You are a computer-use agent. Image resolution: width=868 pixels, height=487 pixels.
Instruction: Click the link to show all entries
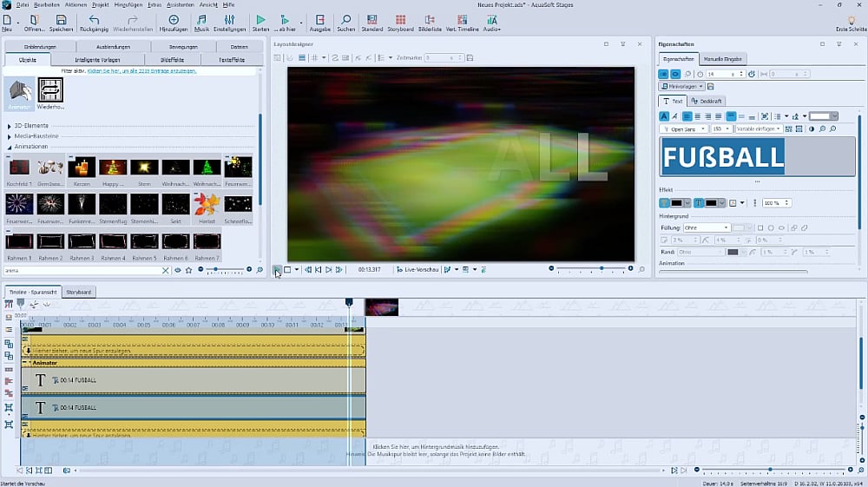(141, 70)
